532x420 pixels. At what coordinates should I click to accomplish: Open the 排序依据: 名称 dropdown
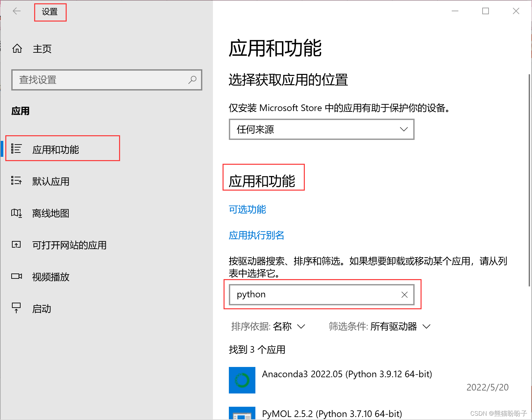click(x=268, y=327)
